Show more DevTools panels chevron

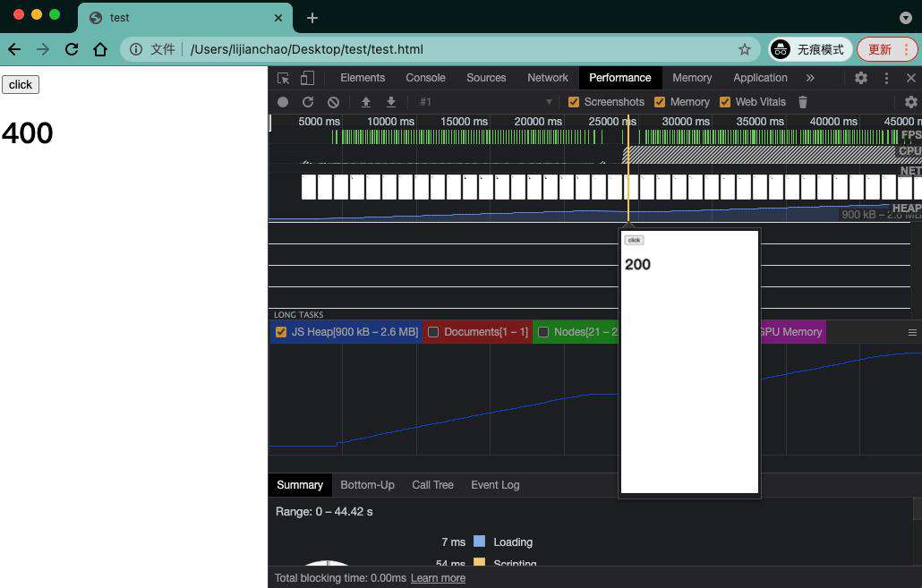click(x=810, y=78)
